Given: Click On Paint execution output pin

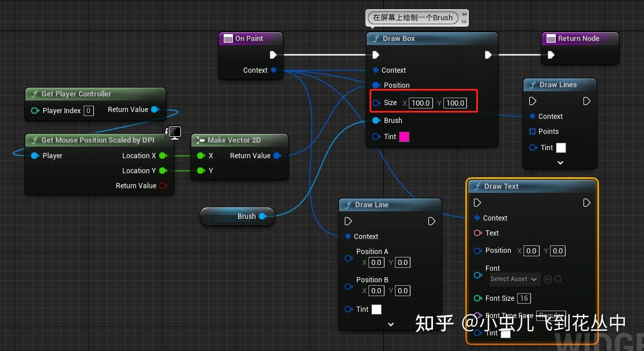Looking at the screenshot, I should coord(273,55).
